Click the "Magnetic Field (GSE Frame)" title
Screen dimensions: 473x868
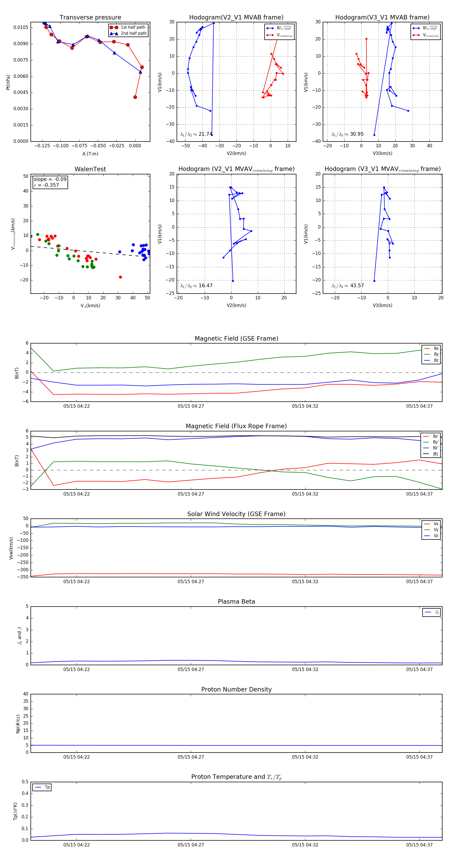tap(236, 339)
